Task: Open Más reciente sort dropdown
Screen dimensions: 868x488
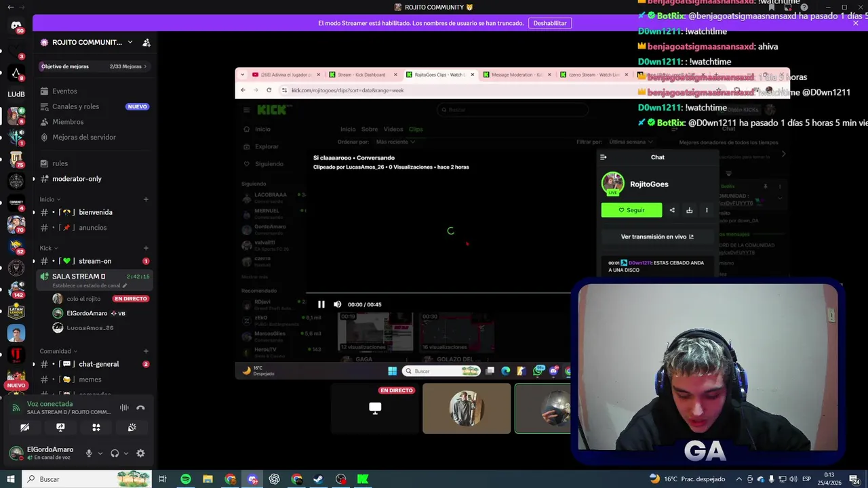Action: point(396,142)
